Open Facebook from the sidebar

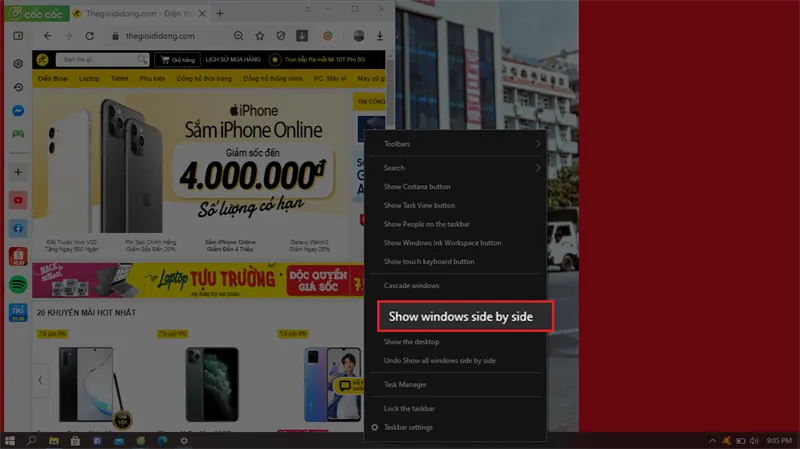tap(18, 229)
